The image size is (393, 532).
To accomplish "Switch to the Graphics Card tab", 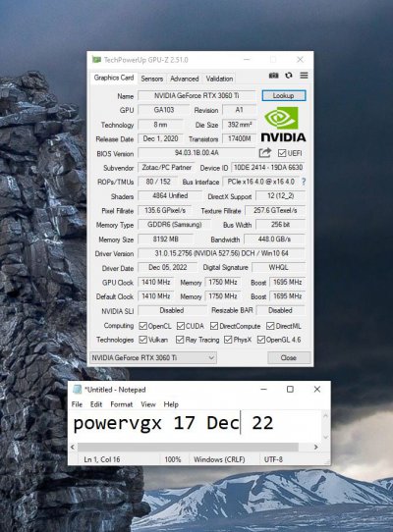I will coord(113,78).
